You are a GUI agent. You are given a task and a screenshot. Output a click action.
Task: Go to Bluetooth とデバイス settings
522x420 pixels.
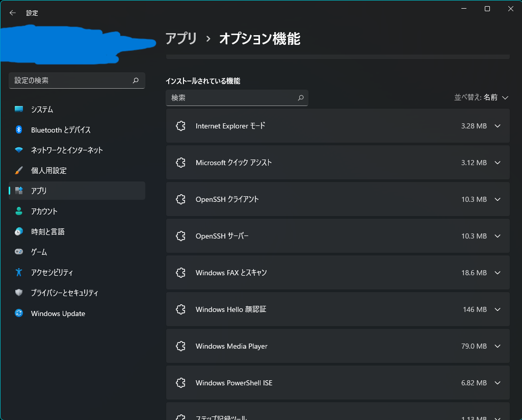77,129
